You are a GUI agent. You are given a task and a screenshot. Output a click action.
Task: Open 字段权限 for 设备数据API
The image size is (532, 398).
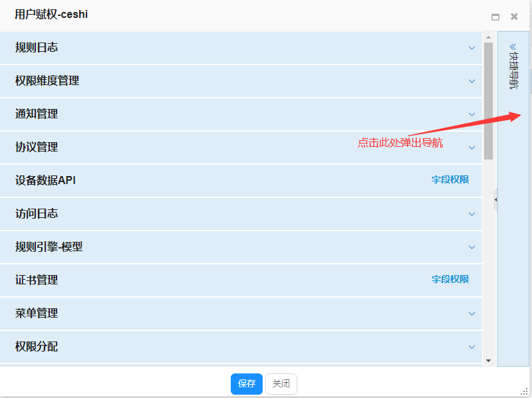click(x=450, y=180)
